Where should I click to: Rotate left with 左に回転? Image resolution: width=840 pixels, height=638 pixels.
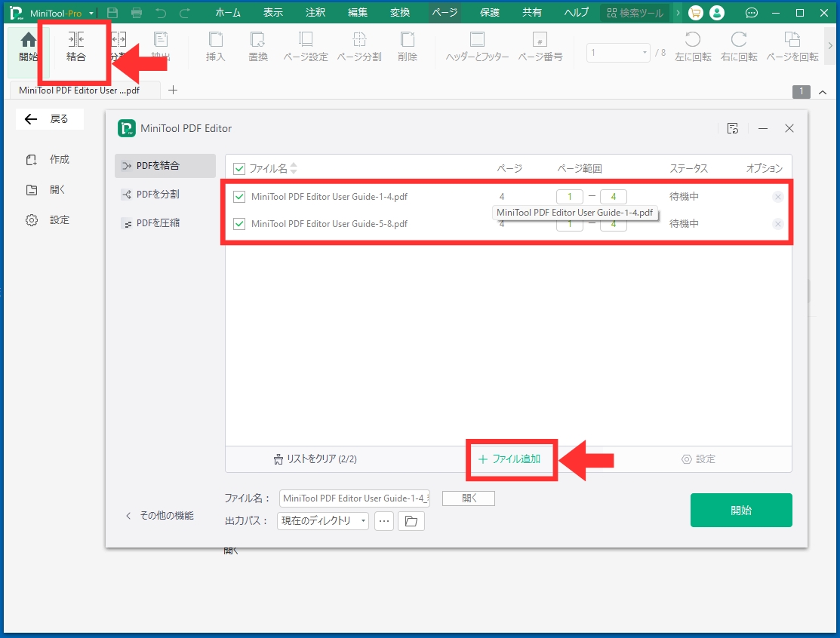(x=693, y=47)
